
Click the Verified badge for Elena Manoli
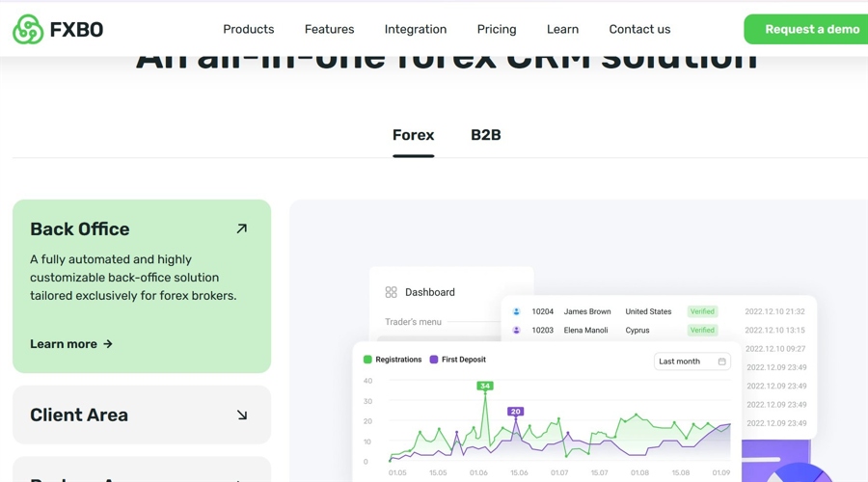tap(702, 330)
